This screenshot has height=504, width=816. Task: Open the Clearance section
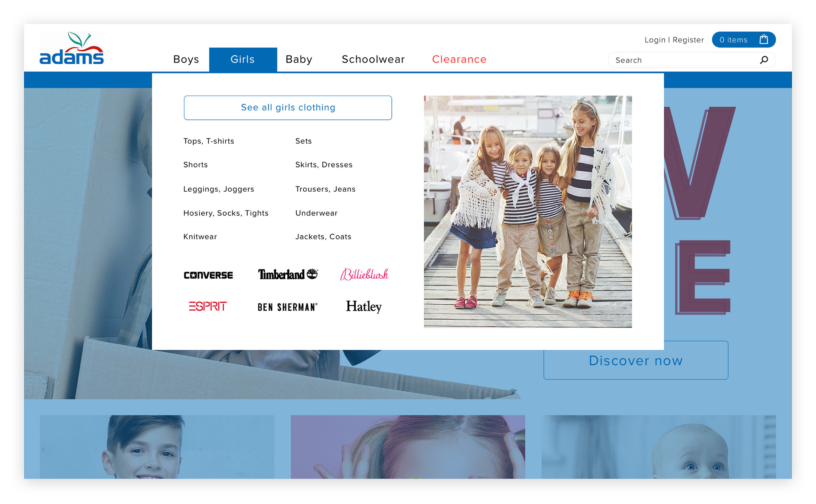point(459,59)
